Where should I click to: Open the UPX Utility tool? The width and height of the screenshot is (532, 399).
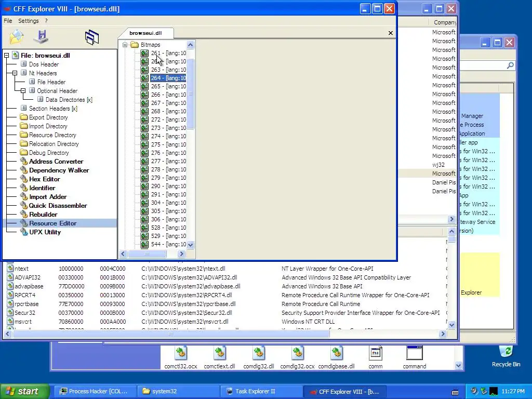tap(45, 232)
